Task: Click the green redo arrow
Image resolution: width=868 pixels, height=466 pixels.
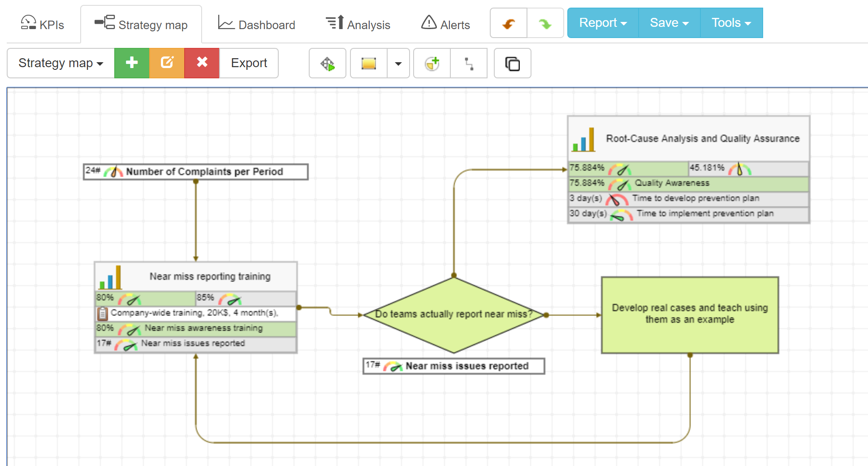Action: (x=545, y=23)
